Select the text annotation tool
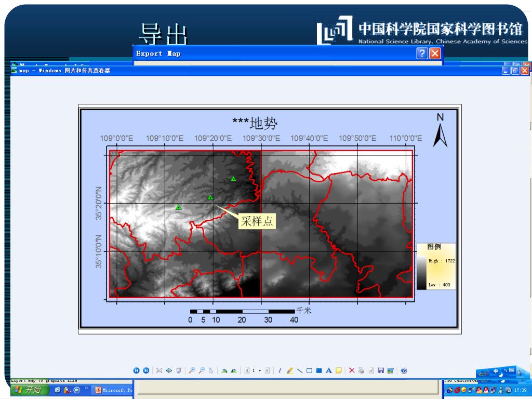Viewport: 532px width, 399px height. [329, 370]
